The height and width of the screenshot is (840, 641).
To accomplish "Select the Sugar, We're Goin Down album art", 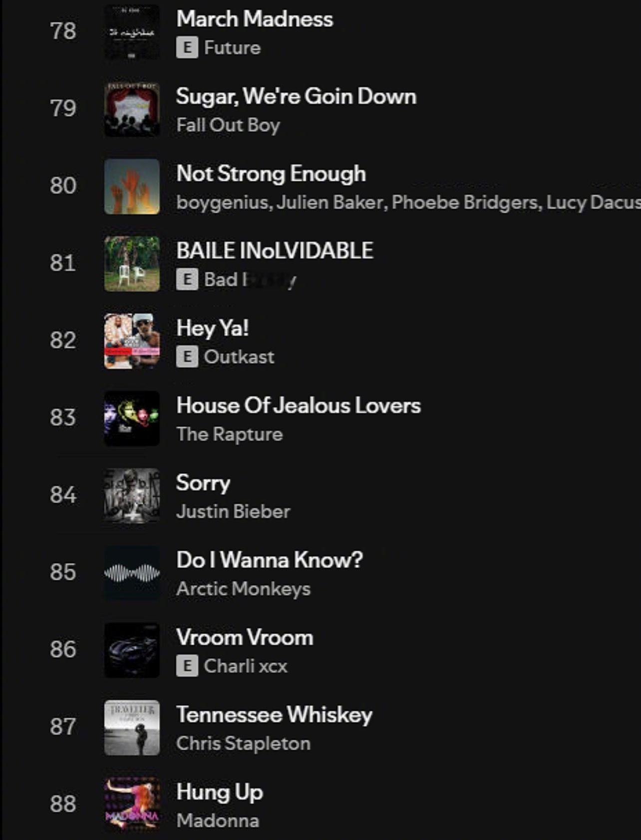I will pos(132,109).
